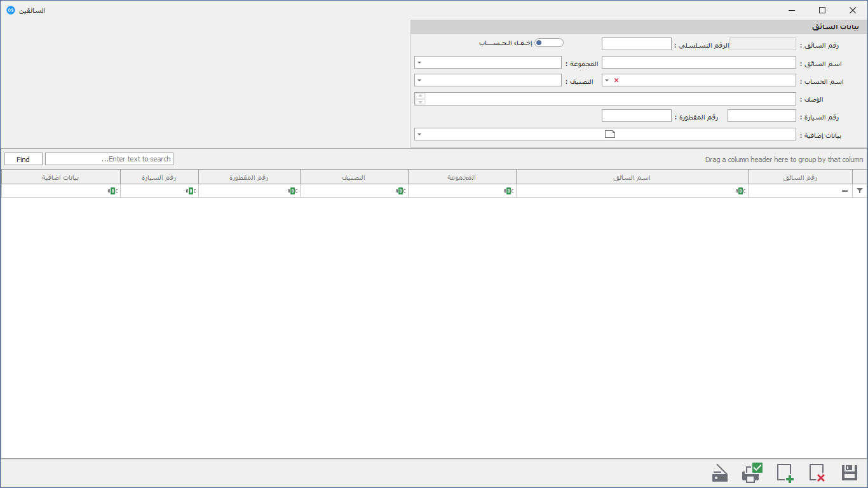Click the filter condition icon under التصنيف column
868x488 pixels.
pyautogui.click(x=400, y=191)
